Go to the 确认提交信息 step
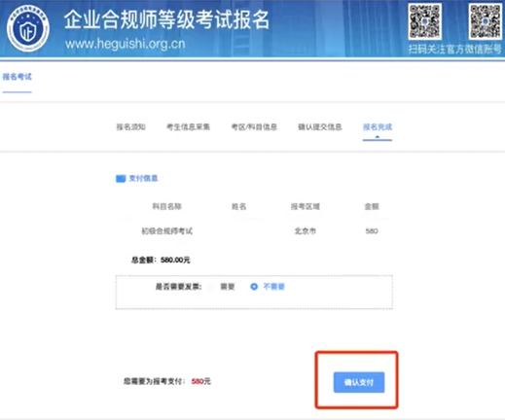This screenshot has height=420, width=505. (x=320, y=126)
